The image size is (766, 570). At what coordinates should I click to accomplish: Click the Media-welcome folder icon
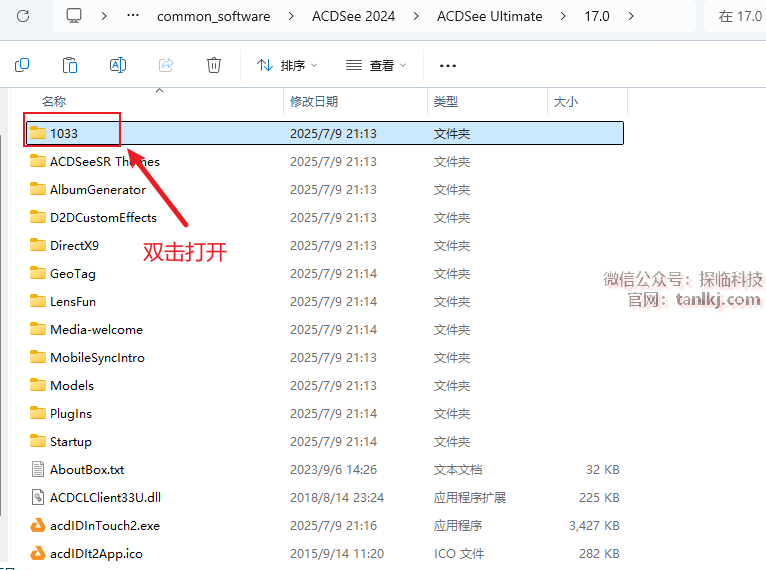click(x=38, y=329)
